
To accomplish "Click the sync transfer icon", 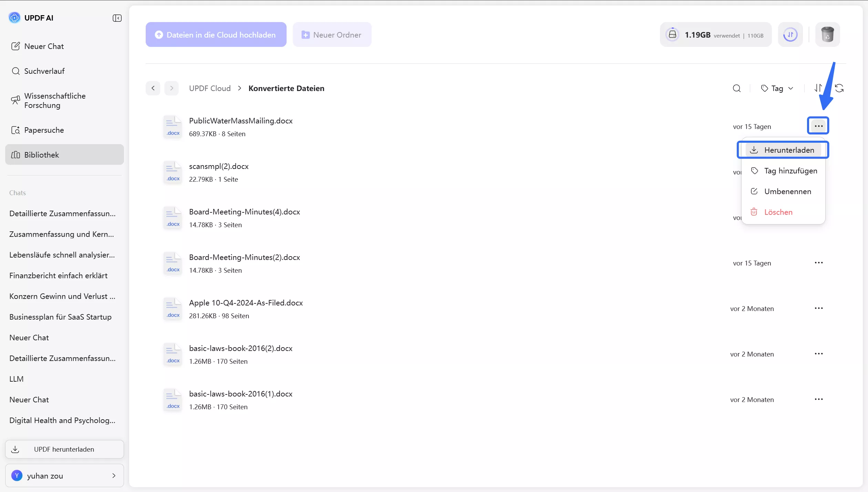I will pyautogui.click(x=790, y=34).
